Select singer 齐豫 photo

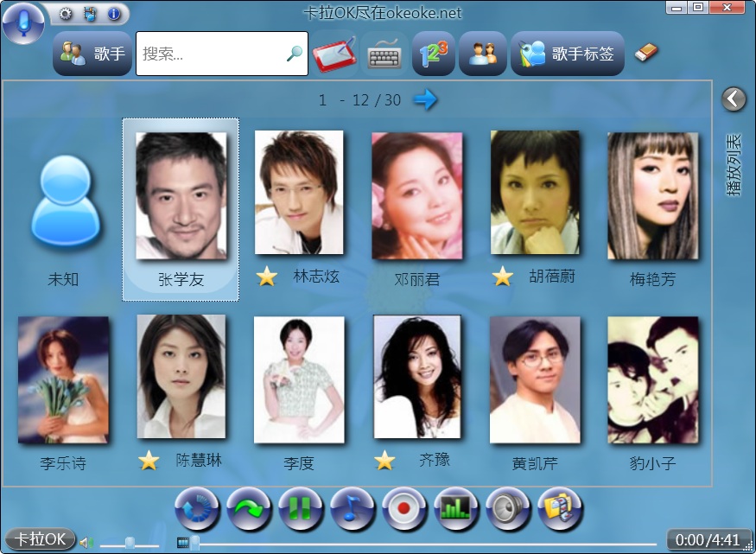click(x=417, y=377)
